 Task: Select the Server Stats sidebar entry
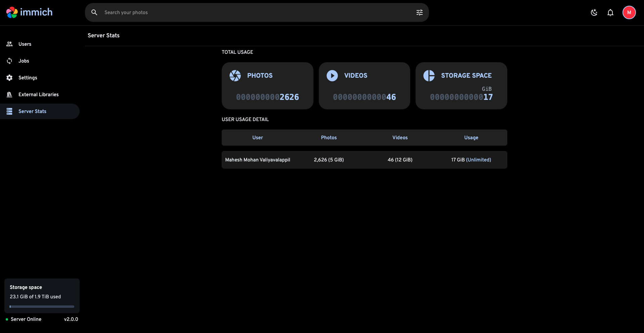32,111
